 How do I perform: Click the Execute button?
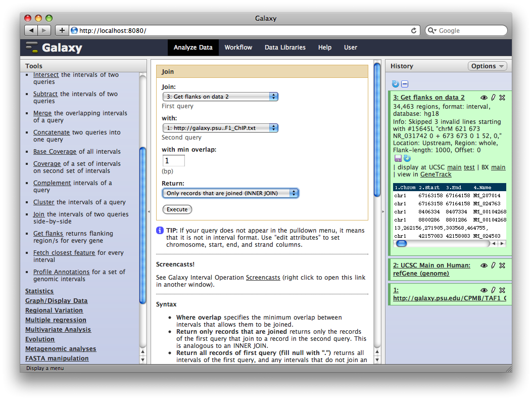177,209
